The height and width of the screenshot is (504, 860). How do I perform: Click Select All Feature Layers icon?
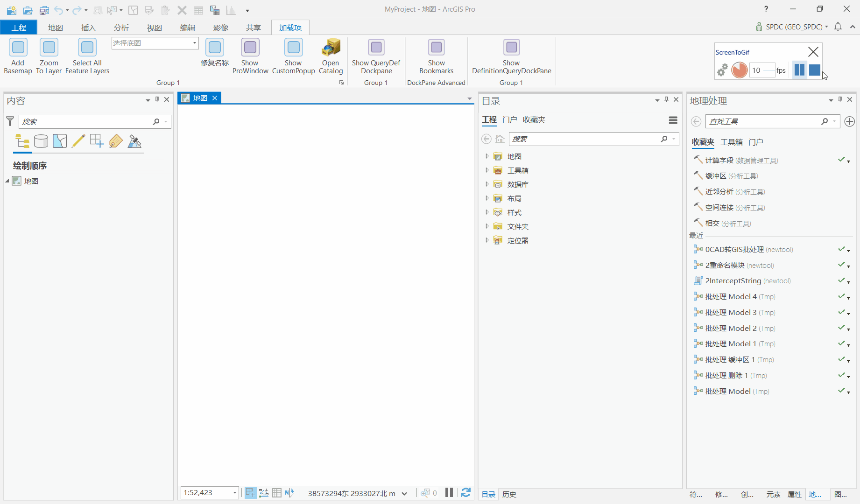point(87,48)
